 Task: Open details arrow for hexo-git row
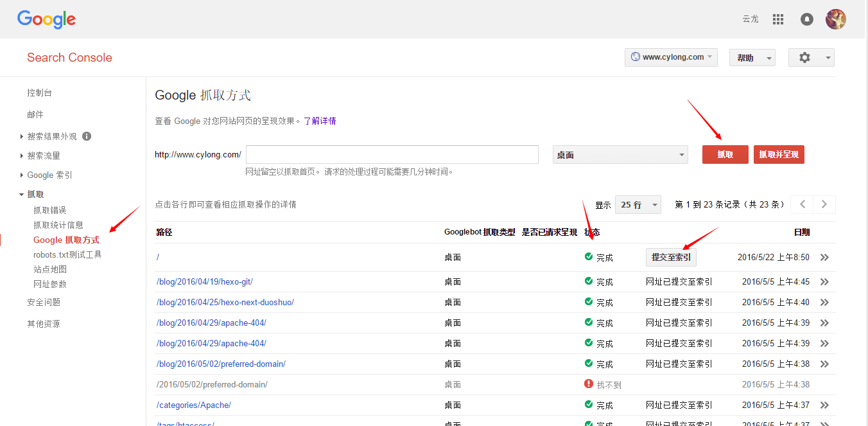tap(825, 282)
